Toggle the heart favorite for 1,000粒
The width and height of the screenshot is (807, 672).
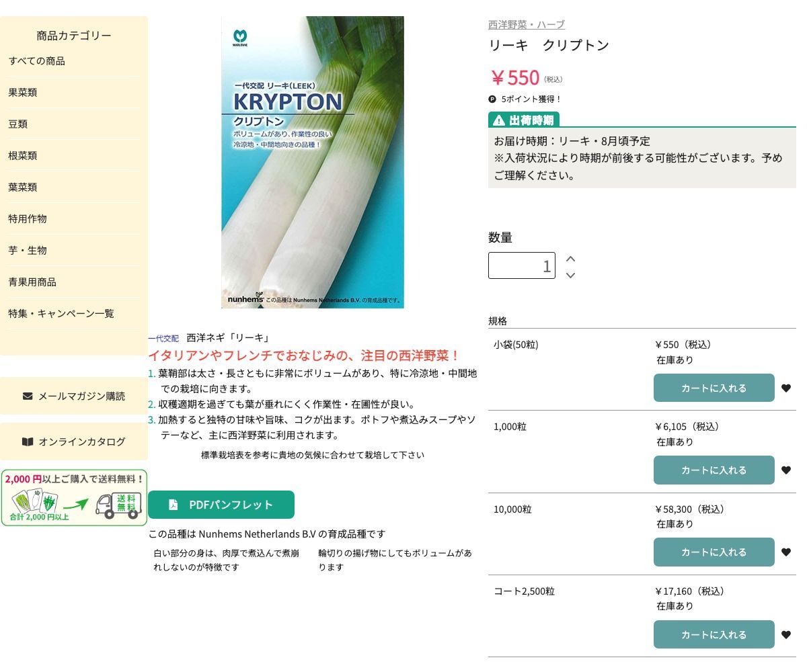(x=786, y=470)
